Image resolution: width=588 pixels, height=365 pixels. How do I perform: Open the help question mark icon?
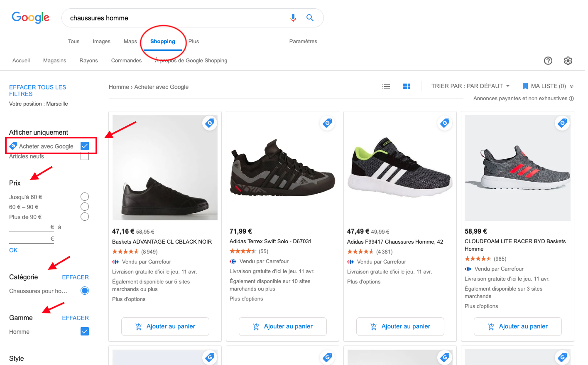coord(548,61)
